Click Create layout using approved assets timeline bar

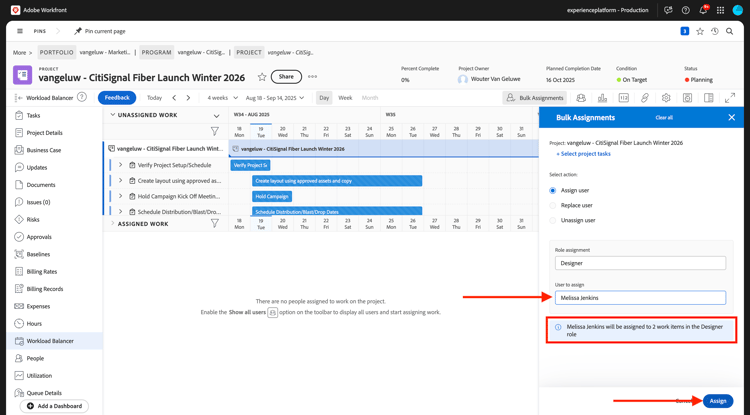click(337, 181)
